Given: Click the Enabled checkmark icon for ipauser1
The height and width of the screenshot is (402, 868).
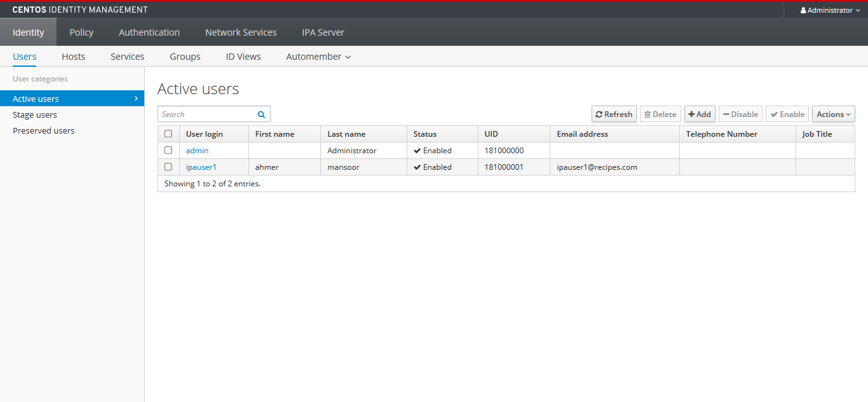Looking at the screenshot, I should tap(417, 167).
